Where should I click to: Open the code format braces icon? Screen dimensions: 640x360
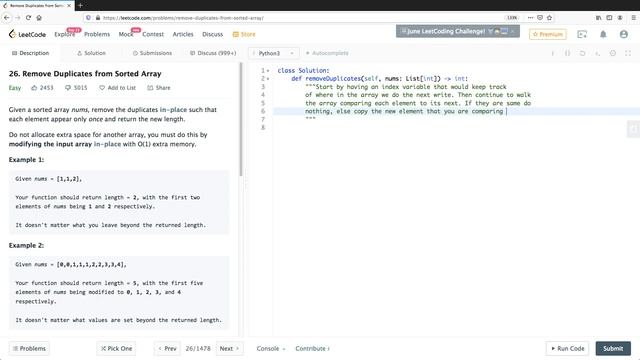coord(567,53)
